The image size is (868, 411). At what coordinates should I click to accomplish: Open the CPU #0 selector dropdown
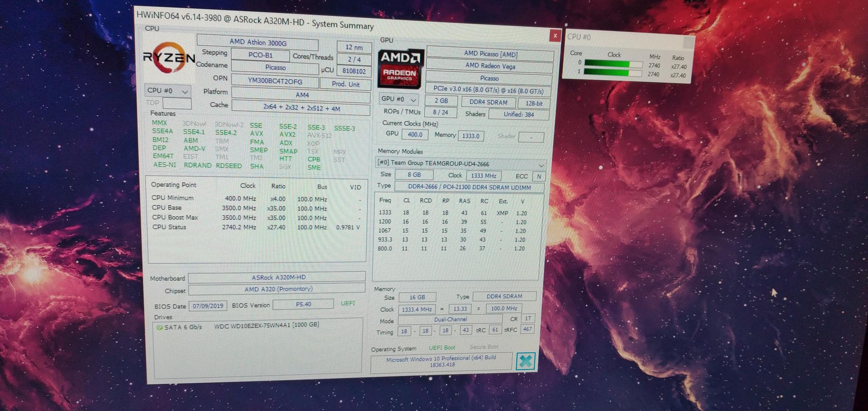168,91
